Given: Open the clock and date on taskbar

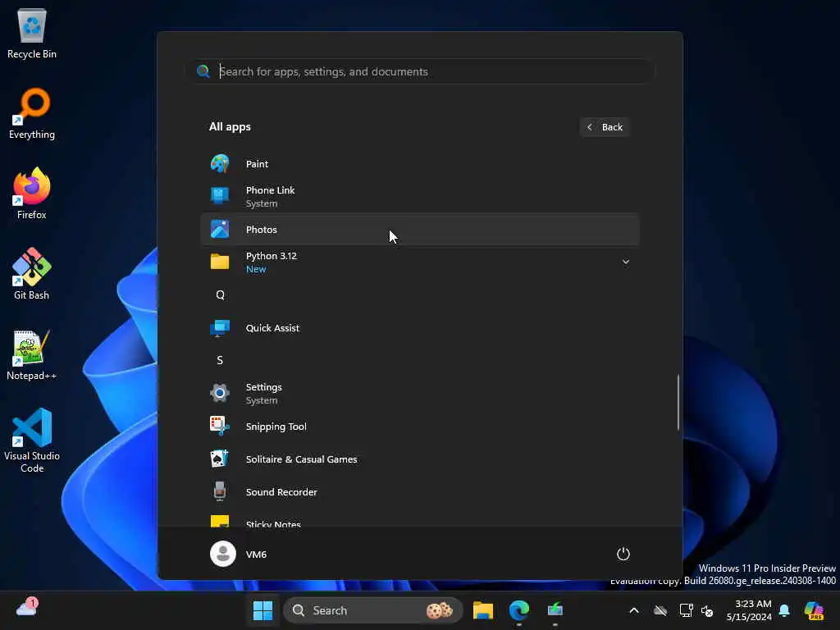Looking at the screenshot, I should (x=748, y=610).
